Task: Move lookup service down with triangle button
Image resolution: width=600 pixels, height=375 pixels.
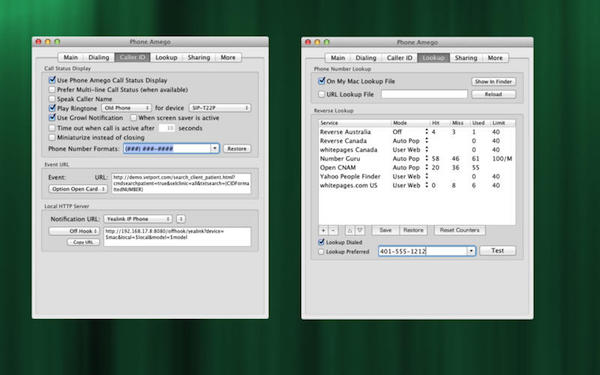Action: pos(360,230)
